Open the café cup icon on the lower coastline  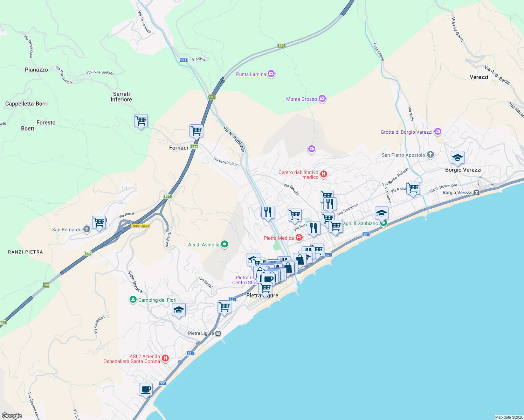[x=145, y=390]
